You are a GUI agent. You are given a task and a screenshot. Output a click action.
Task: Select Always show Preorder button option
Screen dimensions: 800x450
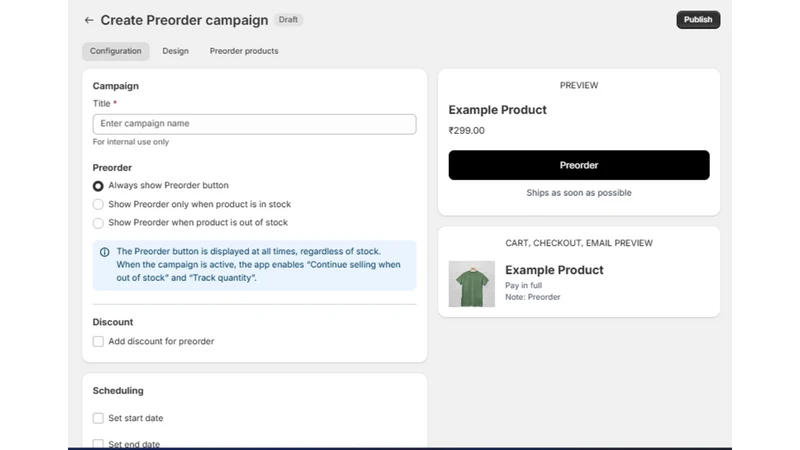(98, 186)
